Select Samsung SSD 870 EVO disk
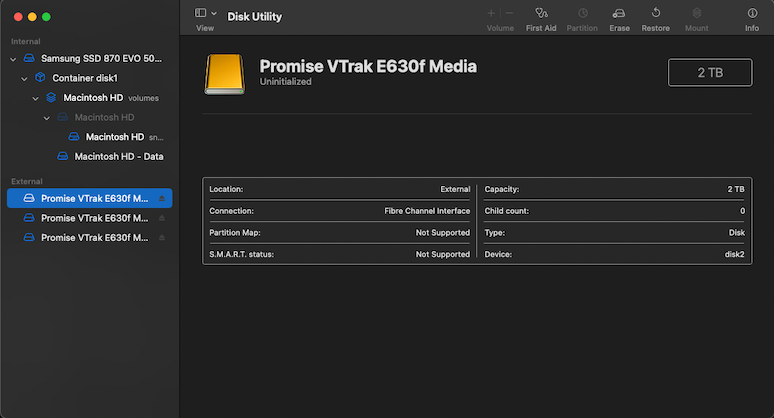 (x=101, y=58)
